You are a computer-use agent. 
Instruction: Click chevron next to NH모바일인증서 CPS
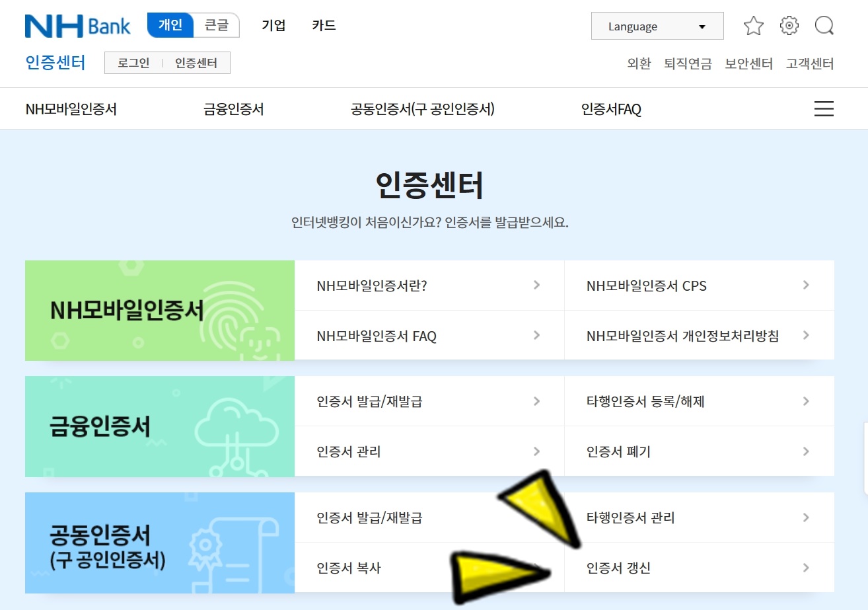tap(806, 286)
